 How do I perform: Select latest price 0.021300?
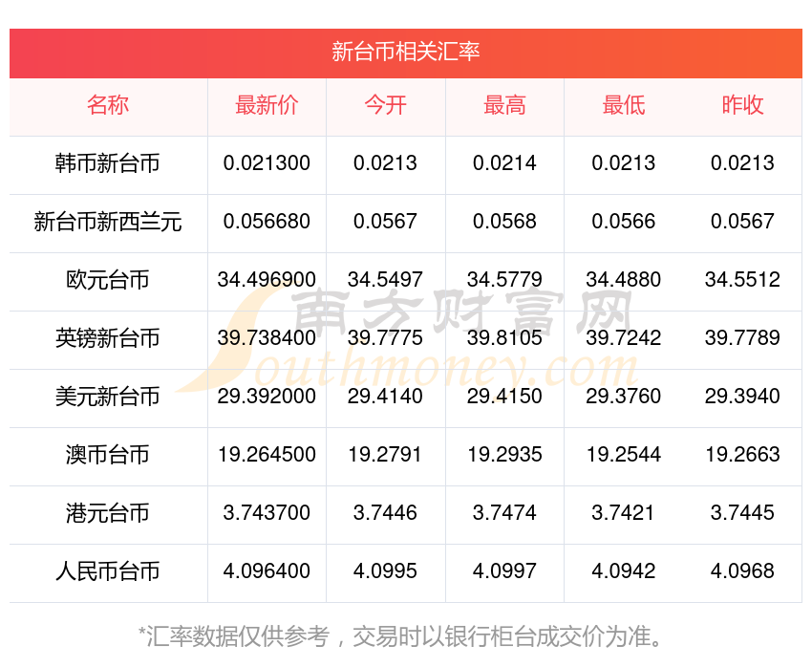click(x=267, y=163)
